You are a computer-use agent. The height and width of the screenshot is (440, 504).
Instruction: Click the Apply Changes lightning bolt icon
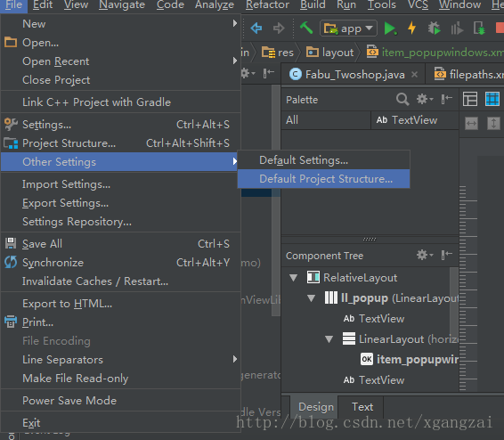(x=411, y=28)
